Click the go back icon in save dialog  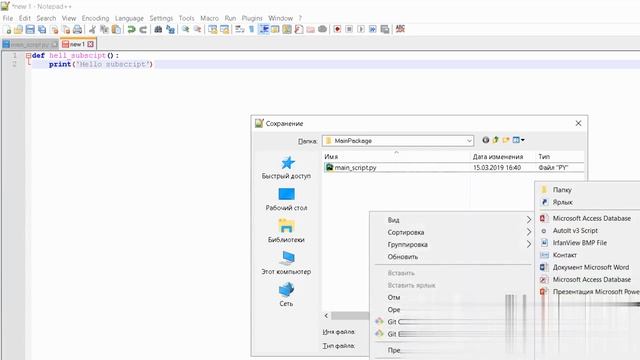(x=485, y=140)
